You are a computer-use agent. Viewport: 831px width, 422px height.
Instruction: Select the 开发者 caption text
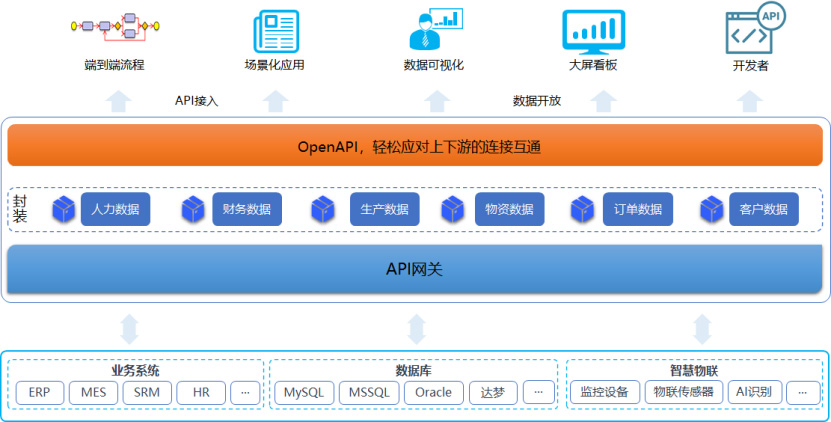click(751, 66)
